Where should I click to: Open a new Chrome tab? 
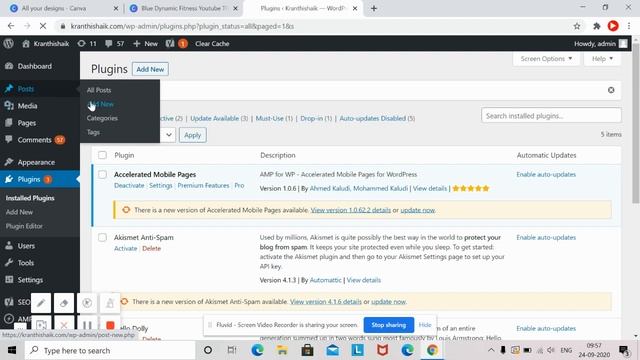tap(373, 8)
